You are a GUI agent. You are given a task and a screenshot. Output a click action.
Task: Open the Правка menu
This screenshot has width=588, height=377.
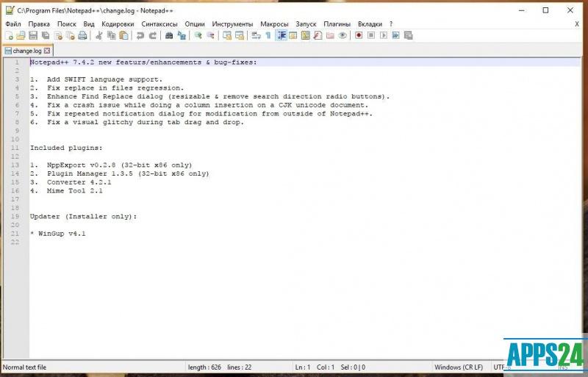[x=39, y=24]
